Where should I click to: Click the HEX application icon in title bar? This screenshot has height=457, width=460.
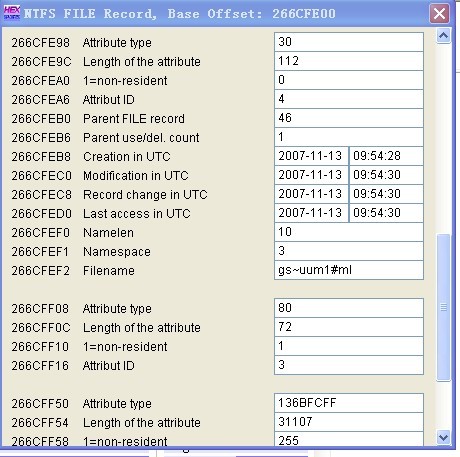coord(12,13)
